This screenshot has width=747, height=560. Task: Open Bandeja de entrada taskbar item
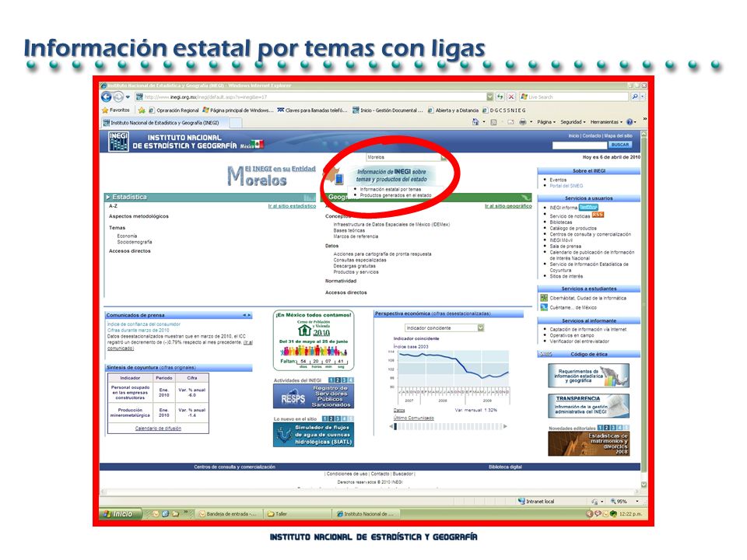230,514
